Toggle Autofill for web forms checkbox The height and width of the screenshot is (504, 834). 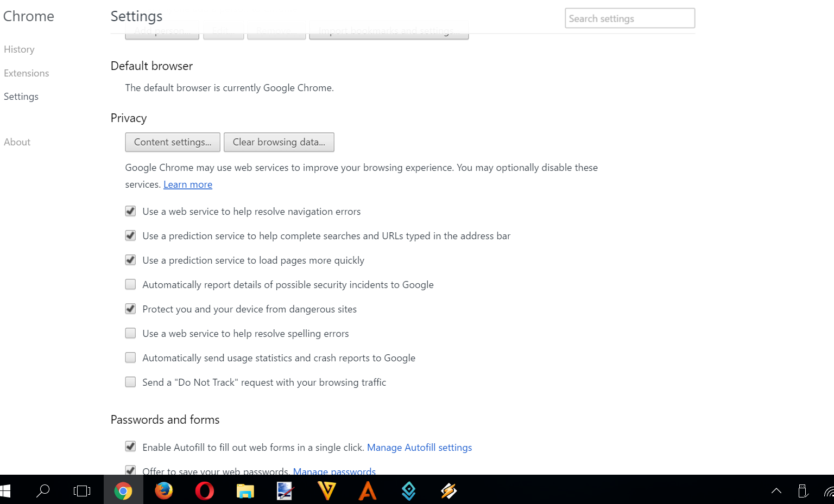[130, 446]
